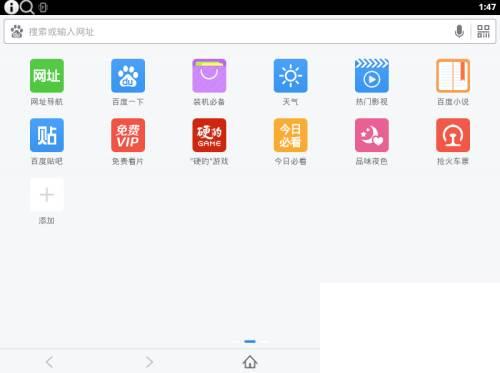Open the 装机必备 shopping bag icon

coord(209,76)
